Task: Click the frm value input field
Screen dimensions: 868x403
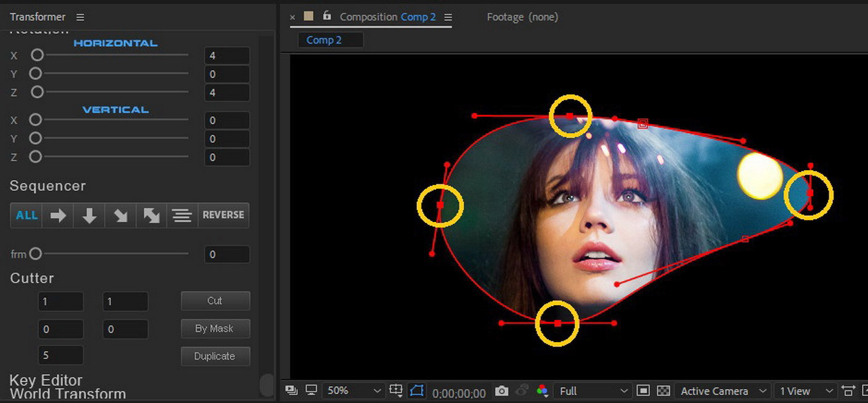Action: (x=227, y=254)
